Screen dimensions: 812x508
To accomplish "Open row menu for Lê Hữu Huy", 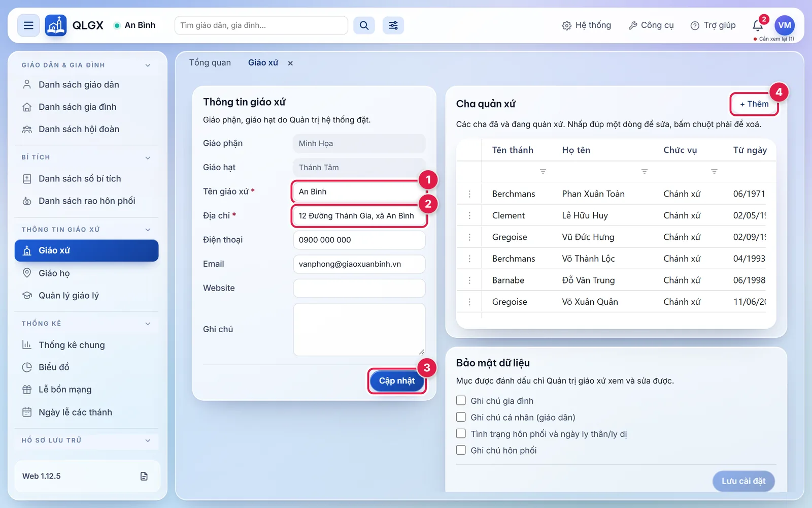I will (x=469, y=215).
